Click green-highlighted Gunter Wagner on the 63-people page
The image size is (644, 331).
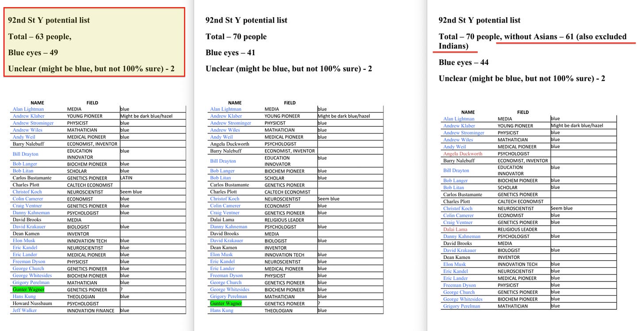tap(28, 289)
